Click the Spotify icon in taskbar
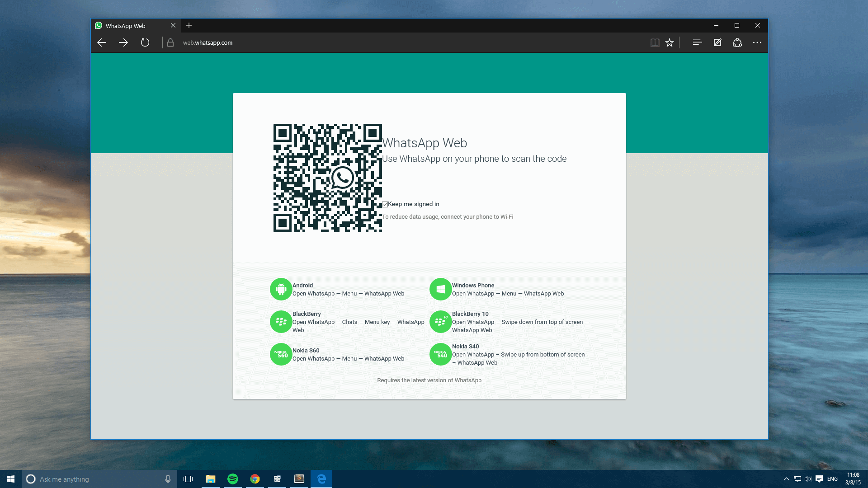Image resolution: width=868 pixels, height=488 pixels. pyautogui.click(x=232, y=479)
